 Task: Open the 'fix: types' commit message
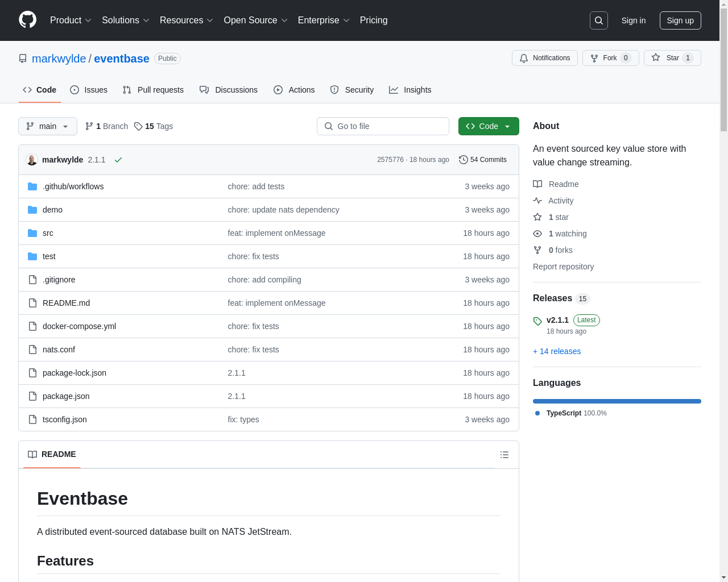pyautogui.click(x=243, y=419)
